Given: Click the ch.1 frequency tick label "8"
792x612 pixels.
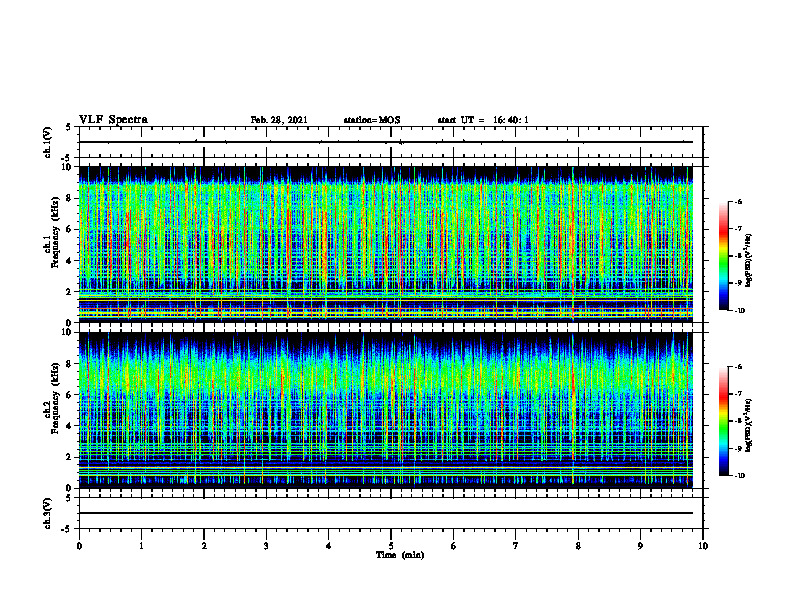Looking at the screenshot, I should (70, 198).
